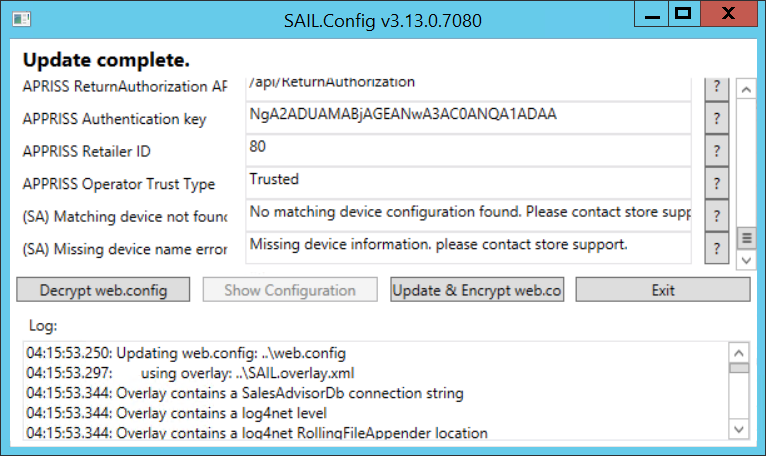The image size is (766, 456).
Task: Click the Missing device information message field
Action: tap(468, 246)
